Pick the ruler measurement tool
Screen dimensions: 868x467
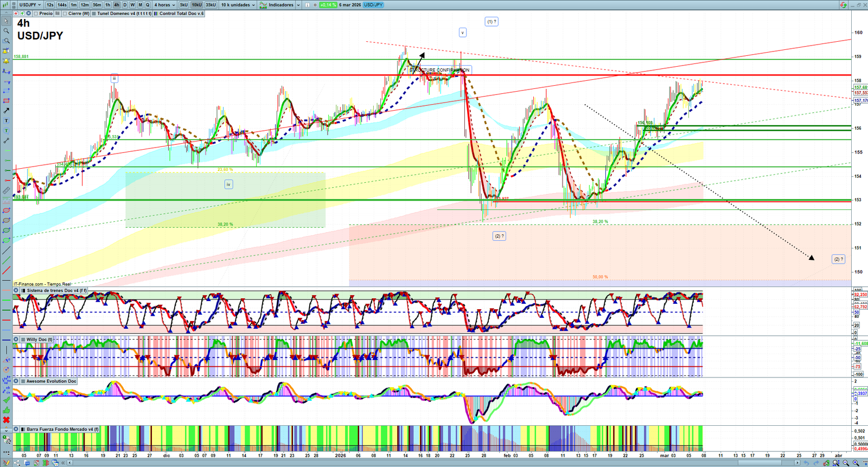tap(6, 191)
